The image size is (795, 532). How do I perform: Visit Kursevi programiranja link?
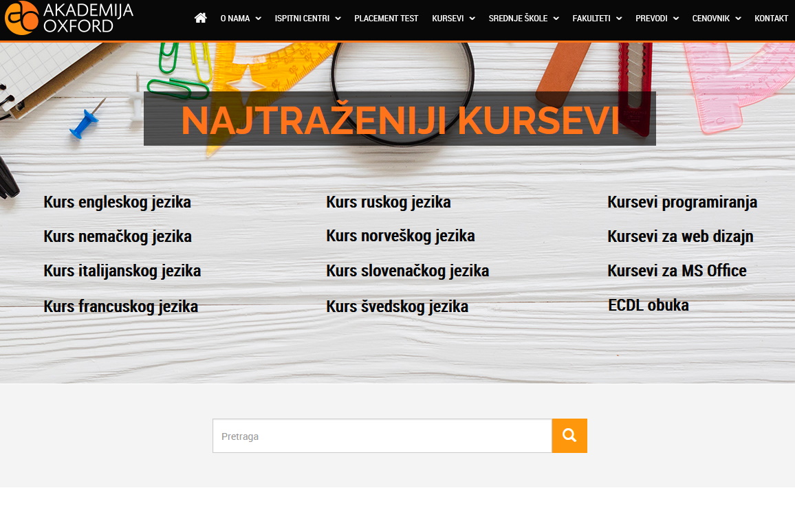coord(682,202)
